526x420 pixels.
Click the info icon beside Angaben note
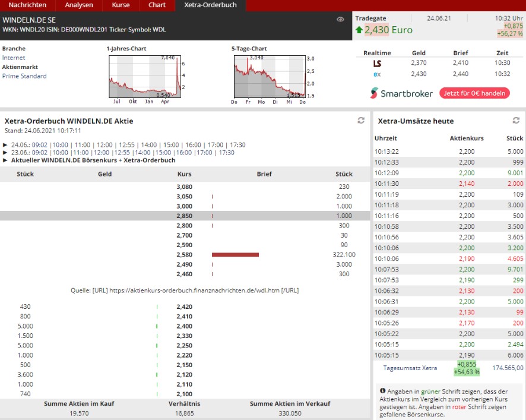coord(383,391)
